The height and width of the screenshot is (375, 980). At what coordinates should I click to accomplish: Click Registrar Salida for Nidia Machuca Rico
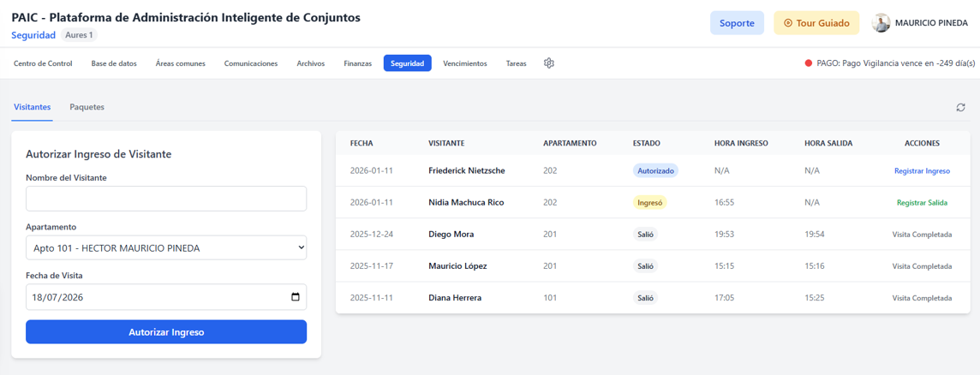922,203
